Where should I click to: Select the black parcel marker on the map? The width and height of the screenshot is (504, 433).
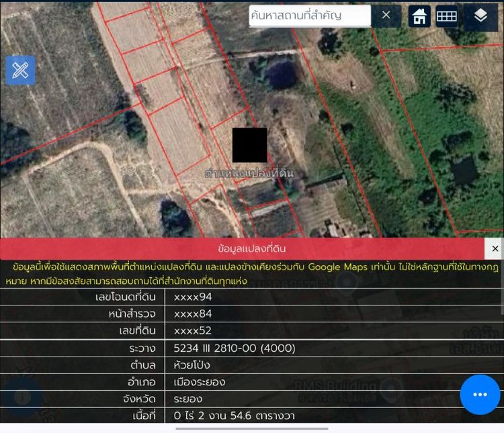tap(250, 145)
